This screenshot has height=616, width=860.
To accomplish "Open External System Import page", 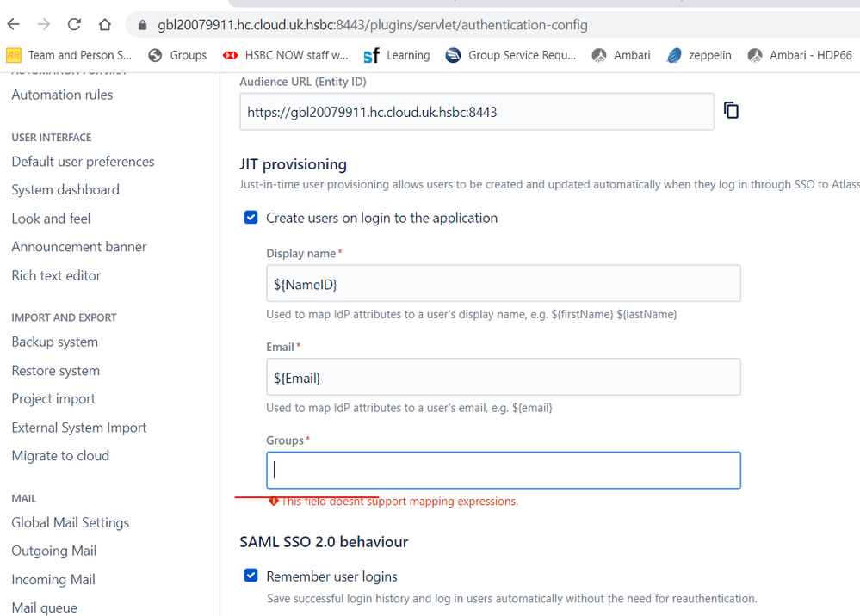I will [x=79, y=428].
